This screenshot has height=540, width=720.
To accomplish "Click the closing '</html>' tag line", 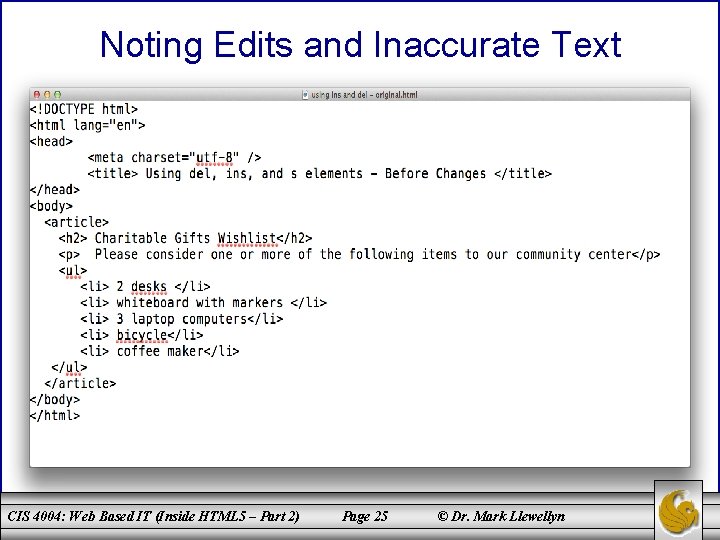I will click(x=55, y=416).
